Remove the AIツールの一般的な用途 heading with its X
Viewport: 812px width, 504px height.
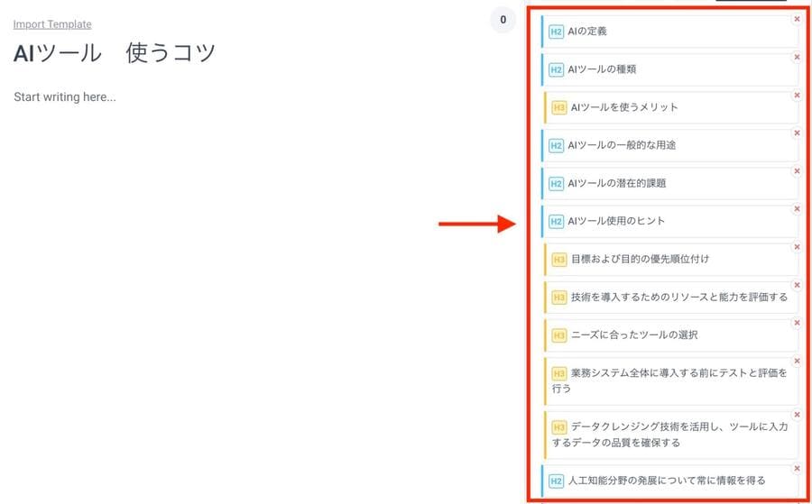tap(797, 133)
